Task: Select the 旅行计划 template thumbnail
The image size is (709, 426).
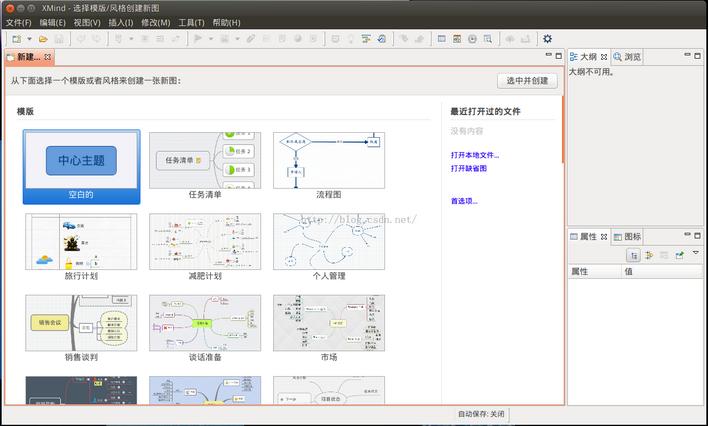Action: tap(81, 241)
